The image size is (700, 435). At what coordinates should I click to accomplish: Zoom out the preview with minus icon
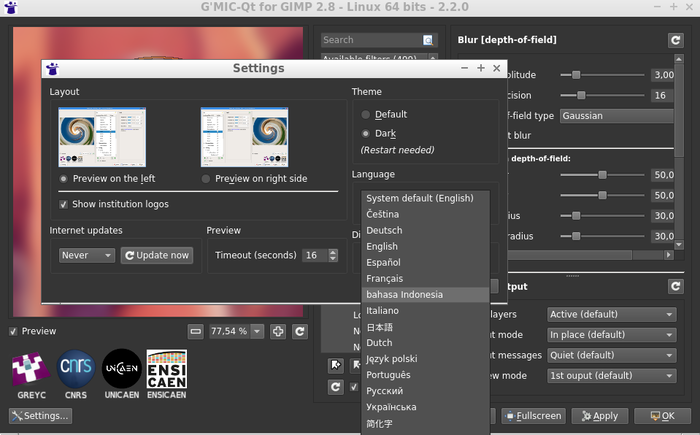(x=196, y=331)
